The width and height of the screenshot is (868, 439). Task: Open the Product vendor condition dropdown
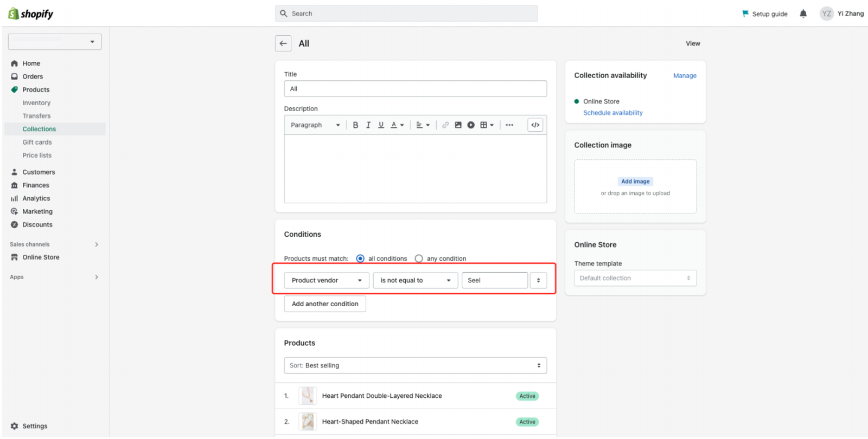click(x=326, y=280)
